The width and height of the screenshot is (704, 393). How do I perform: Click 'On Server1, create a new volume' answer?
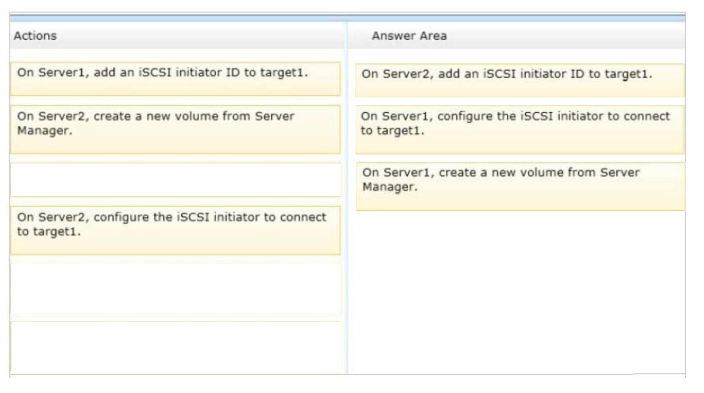(520, 186)
